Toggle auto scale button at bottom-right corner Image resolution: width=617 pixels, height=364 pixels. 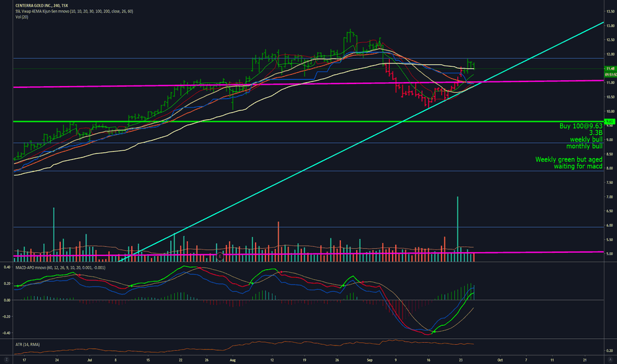pyautogui.click(x=610, y=359)
